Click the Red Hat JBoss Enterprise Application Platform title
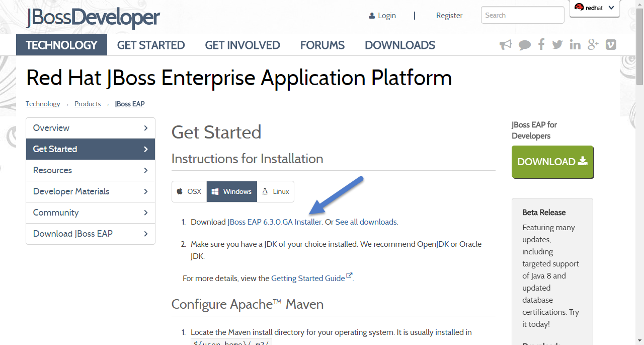The height and width of the screenshot is (345, 644). tap(239, 78)
